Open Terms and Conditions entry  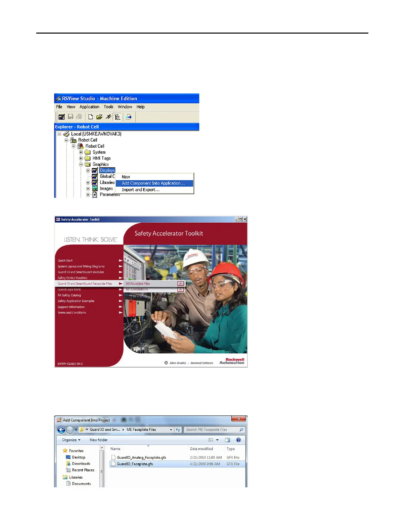(x=72, y=313)
